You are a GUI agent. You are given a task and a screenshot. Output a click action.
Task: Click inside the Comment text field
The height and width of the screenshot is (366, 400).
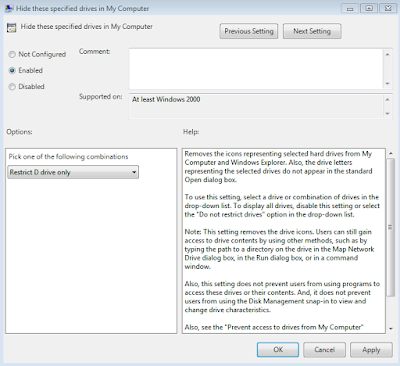coord(256,69)
